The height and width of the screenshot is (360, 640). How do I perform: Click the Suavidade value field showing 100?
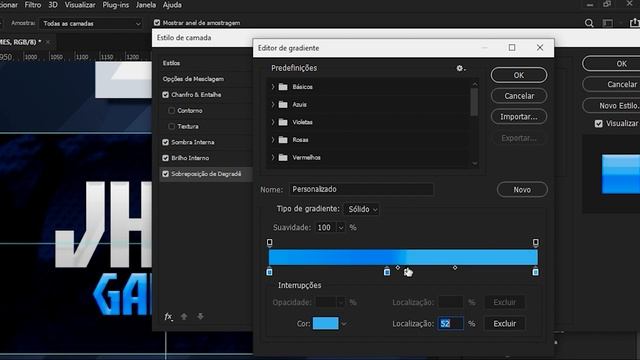[326, 228]
